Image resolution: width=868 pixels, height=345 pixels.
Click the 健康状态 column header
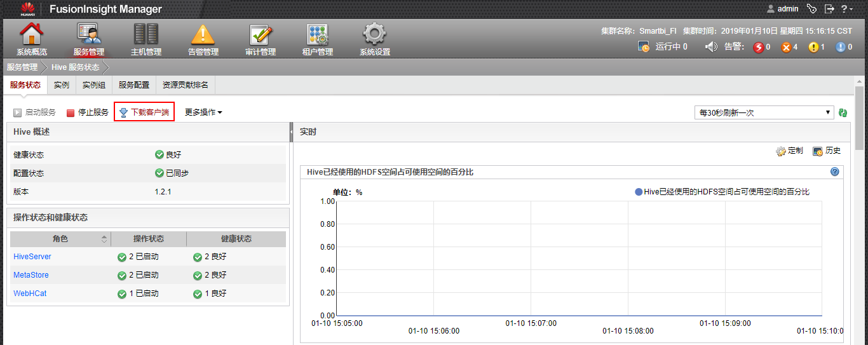click(236, 239)
